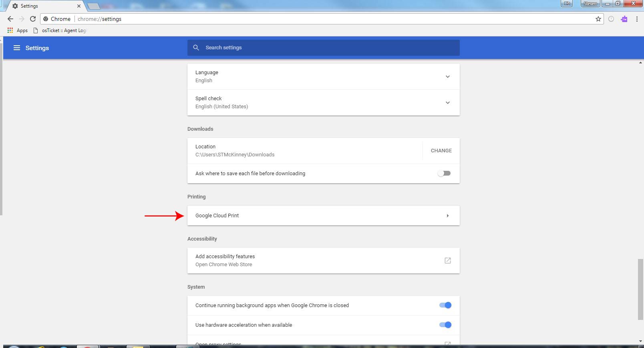
Task: Click the purple extension icon
Action: (624, 19)
